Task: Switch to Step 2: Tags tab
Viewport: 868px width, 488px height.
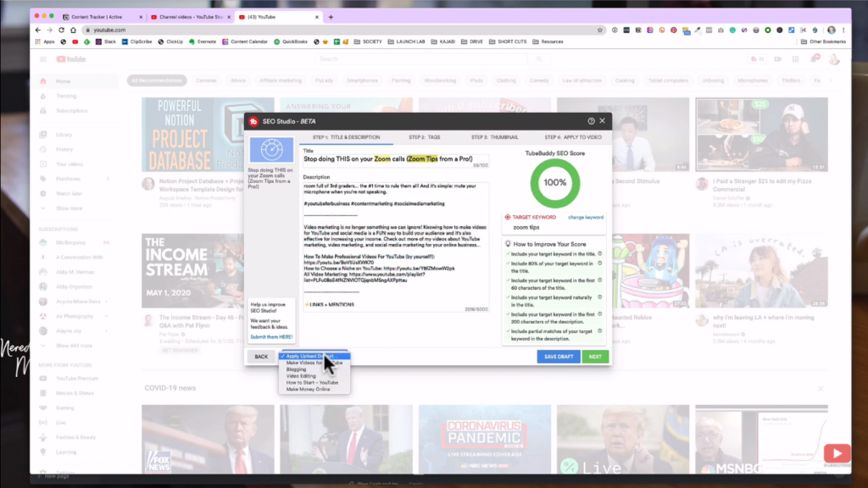Action: coord(425,137)
